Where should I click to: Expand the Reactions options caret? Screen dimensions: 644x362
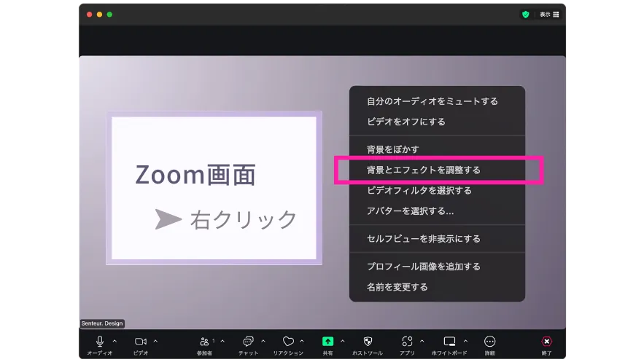point(302,341)
